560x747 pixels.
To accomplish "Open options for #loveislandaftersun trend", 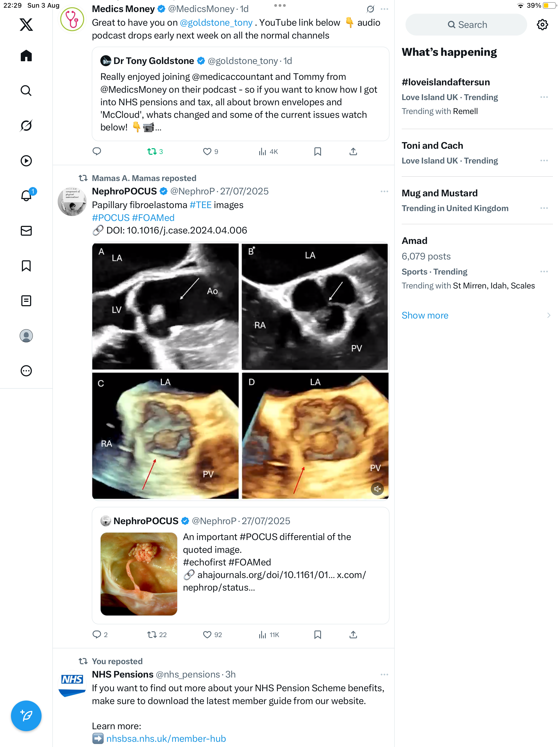I will coord(544,97).
